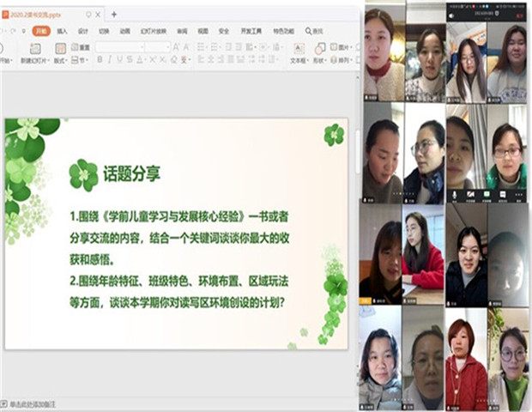Image resolution: width=532 pixels, height=412 pixels.
Task: Insert a text box (文本框)
Action: [x=298, y=51]
